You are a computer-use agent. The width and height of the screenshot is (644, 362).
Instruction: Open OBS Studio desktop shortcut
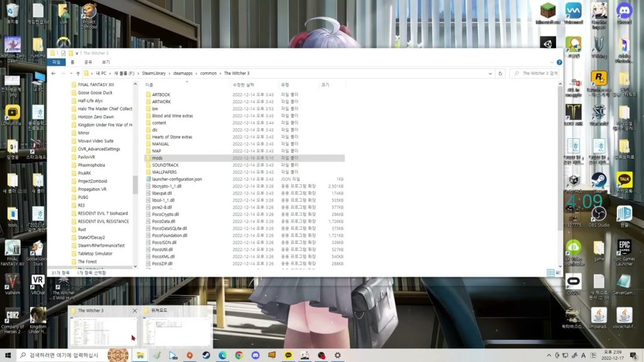(599, 216)
